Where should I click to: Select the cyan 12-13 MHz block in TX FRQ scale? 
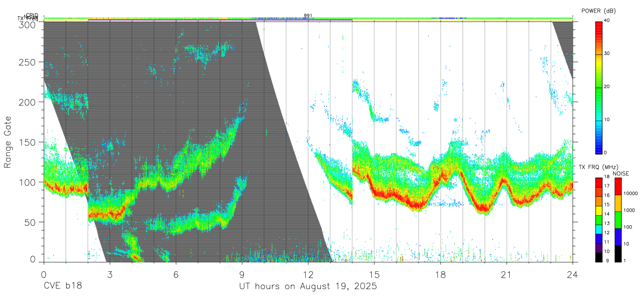tap(598, 229)
